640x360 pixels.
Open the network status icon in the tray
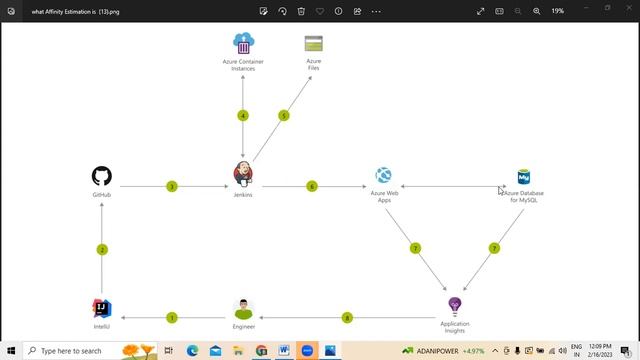(x=552, y=351)
